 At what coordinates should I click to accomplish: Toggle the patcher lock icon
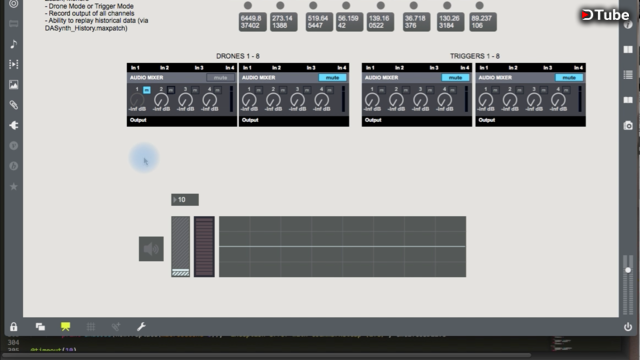point(13,327)
